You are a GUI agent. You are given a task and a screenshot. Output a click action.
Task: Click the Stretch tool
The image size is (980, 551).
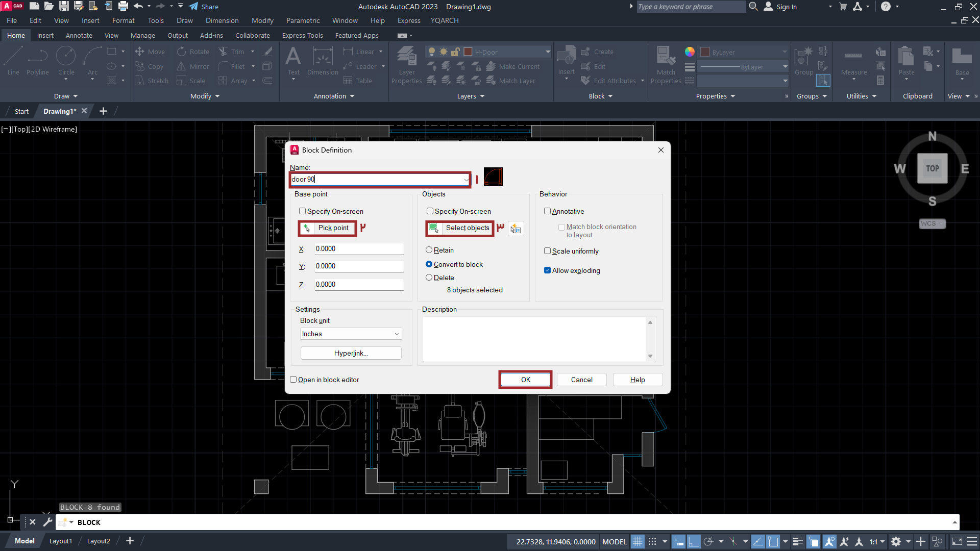[x=152, y=81]
